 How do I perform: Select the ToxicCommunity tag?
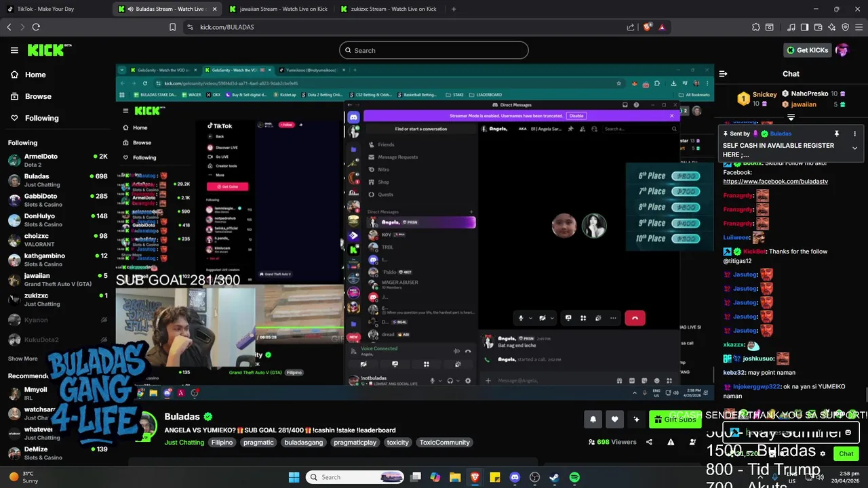point(444,443)
